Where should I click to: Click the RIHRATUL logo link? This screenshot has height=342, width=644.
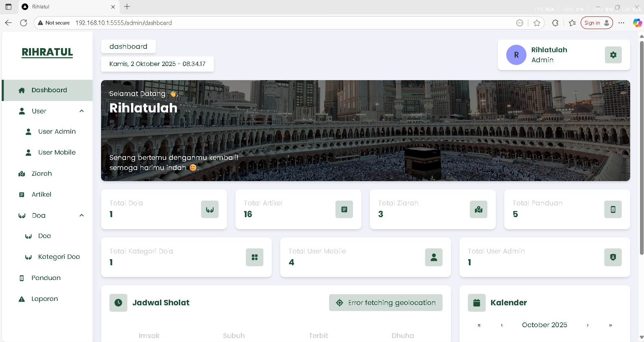[47, 52]
